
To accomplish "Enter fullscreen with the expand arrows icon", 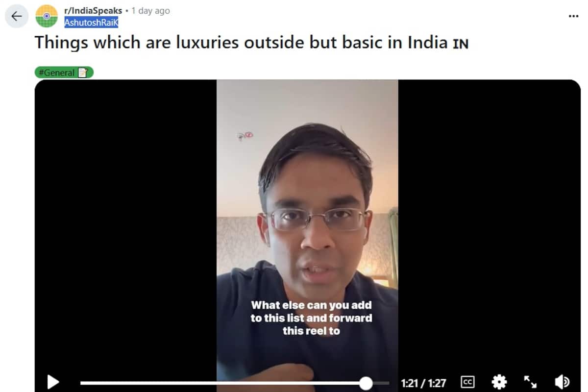I will [530, 382].
